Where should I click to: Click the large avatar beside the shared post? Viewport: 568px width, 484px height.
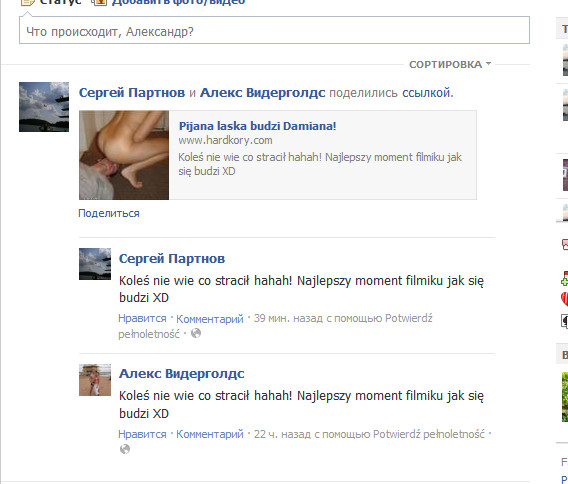pos(44,107)
